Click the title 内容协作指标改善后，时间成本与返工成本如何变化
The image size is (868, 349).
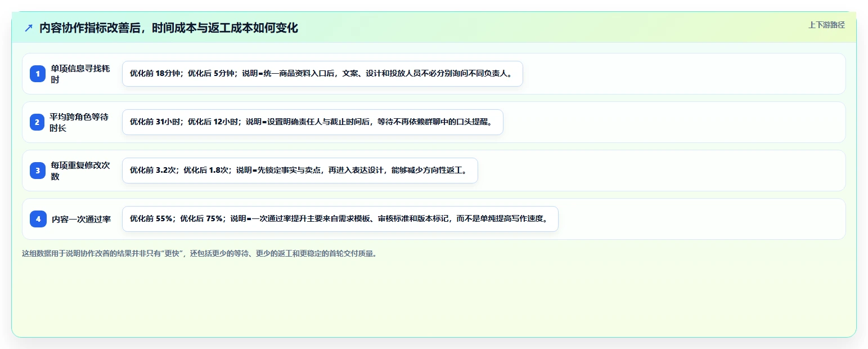tap(169, 28)
